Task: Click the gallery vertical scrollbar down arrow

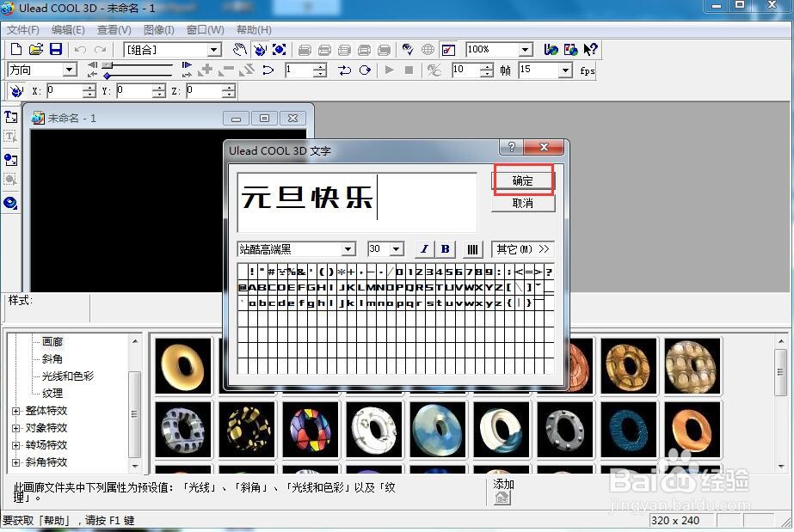Action: (781, 467)
